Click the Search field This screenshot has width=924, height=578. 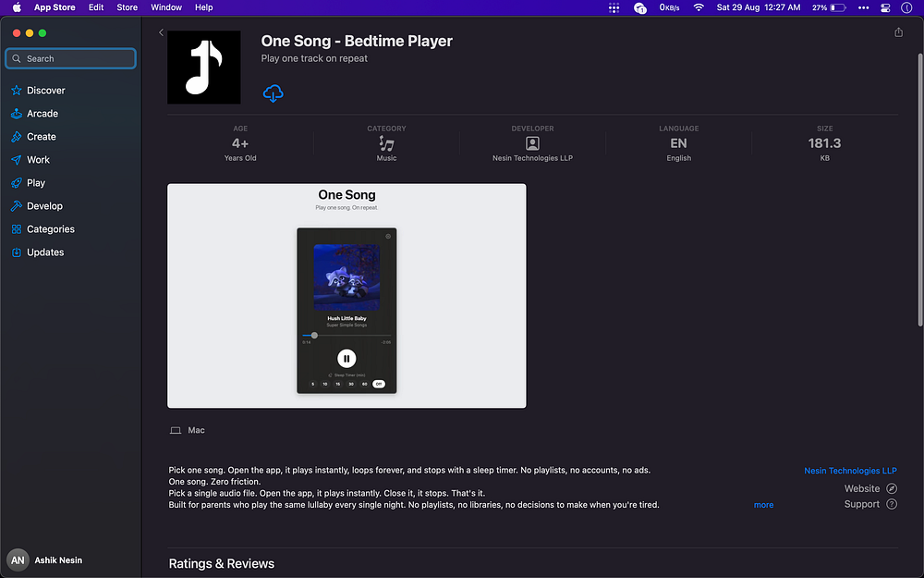(x=71, y=58)
